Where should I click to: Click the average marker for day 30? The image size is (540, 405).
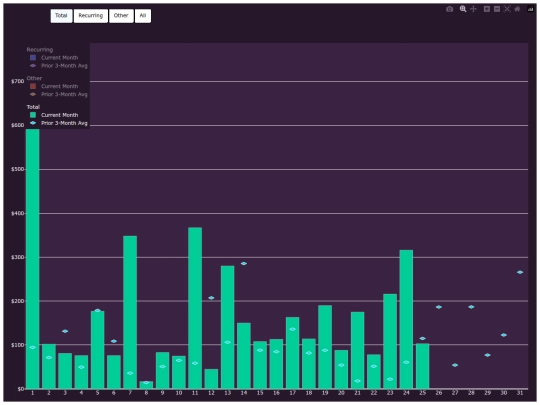click(x=503, y=335)
